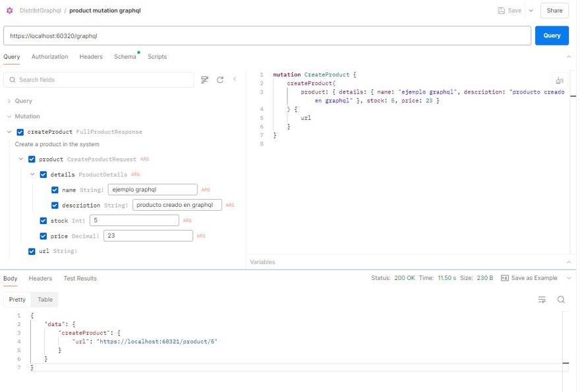The image size is (580, 392).
Task: Open the search icon in response body
Action: pos(561,300)
